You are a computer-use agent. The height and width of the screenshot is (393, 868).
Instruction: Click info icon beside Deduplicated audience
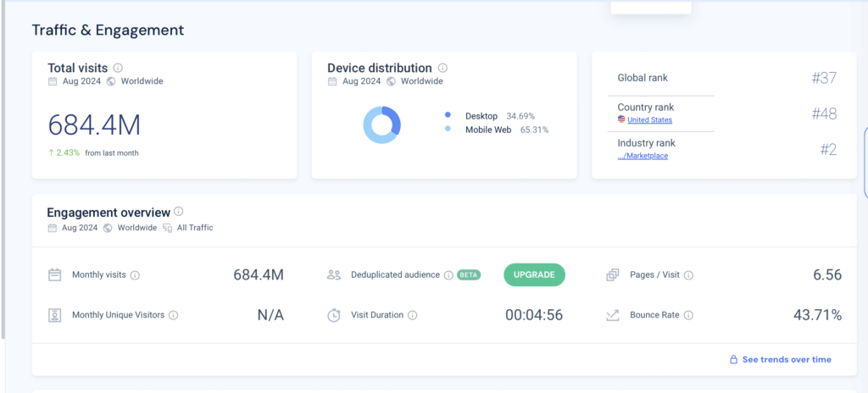click(448, 275)
